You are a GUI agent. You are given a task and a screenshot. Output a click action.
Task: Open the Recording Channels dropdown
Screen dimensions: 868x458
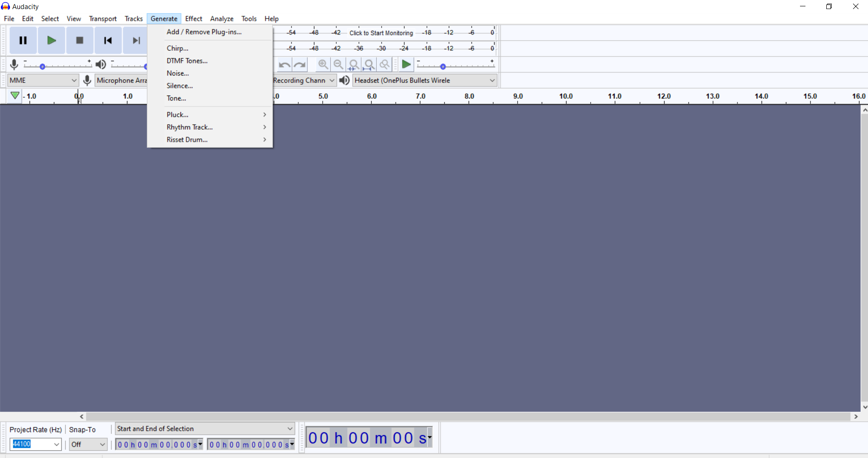pos(304,81)
